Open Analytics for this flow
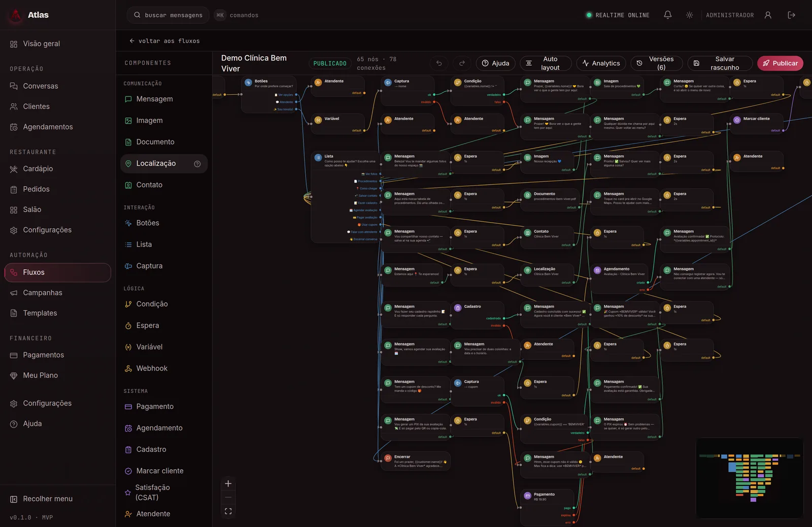Screen dimensions: 812x527 (601, 63)
